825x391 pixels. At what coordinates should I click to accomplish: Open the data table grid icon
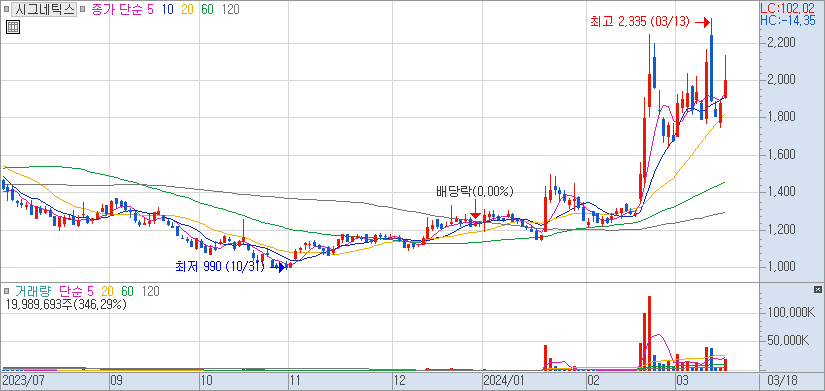[x=13, y=27]
